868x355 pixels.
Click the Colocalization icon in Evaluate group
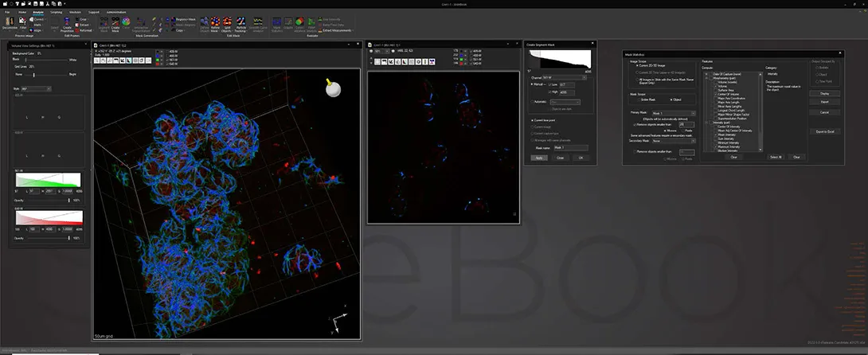pos(299,24)
